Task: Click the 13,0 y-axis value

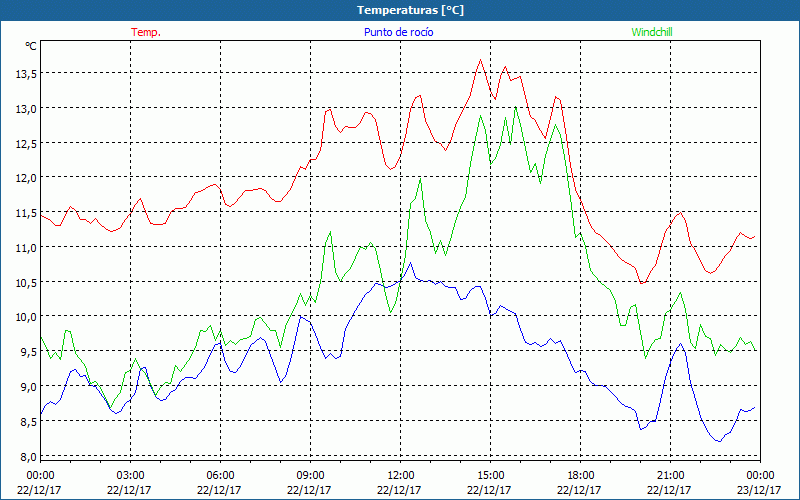Action: [26, 109]
